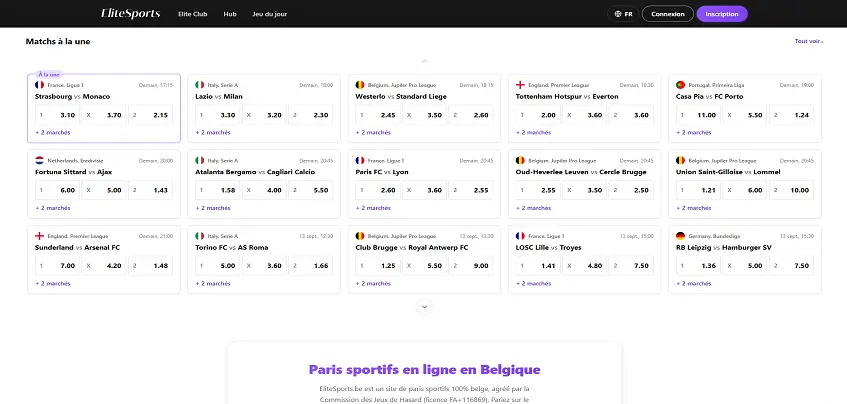This screenshot has width=847, height=404.
Task: Select Arsenal FC win at 1.48
Action: [151, 266]
